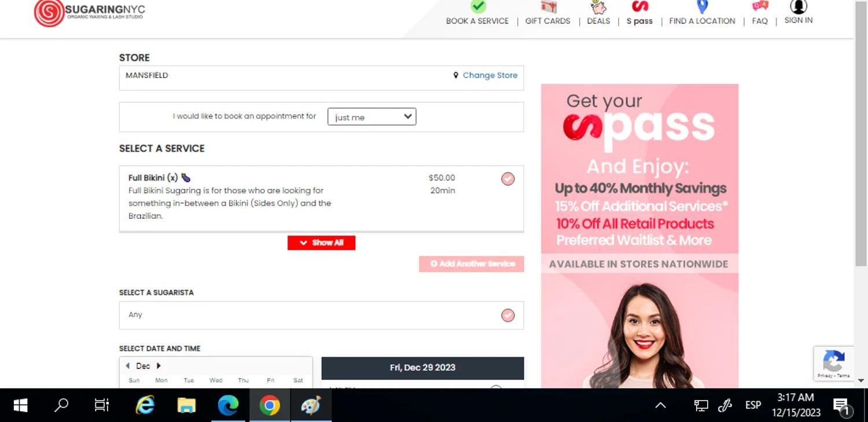
Task: Click the $50.00 price text
Action: [442, 178]
